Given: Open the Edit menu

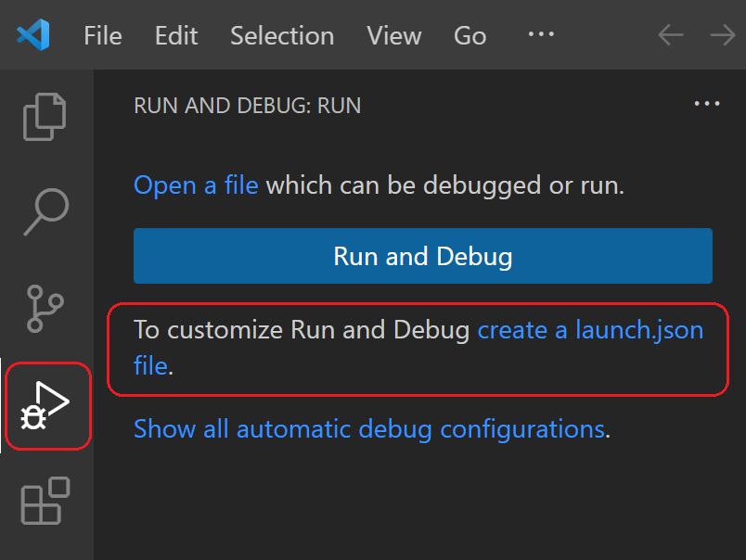Looking at the screenshot, I should (175, 36).
